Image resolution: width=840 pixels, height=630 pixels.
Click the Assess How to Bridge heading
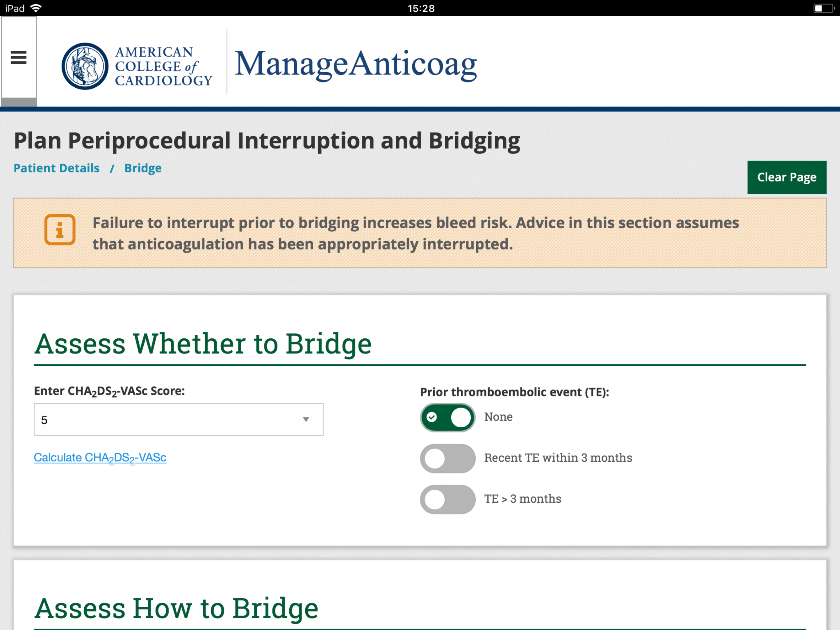coord(176,608)
